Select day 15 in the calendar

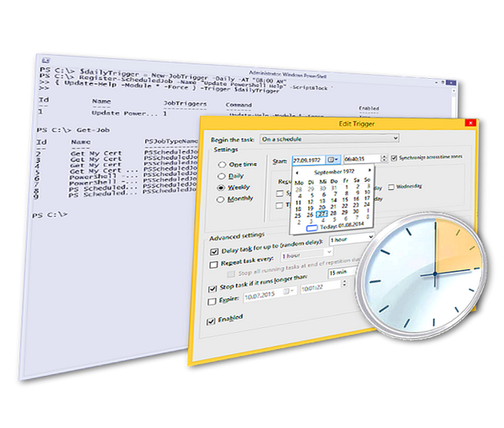(345, 199)
